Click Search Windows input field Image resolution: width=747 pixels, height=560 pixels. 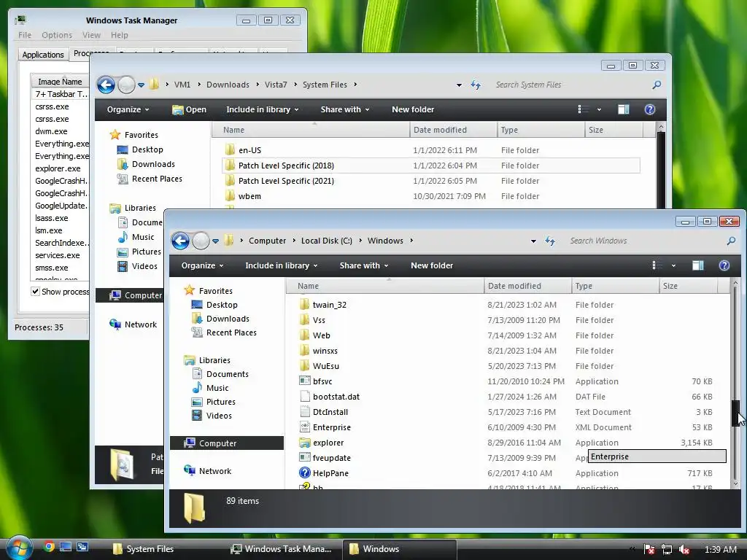[x=645, y=241]
